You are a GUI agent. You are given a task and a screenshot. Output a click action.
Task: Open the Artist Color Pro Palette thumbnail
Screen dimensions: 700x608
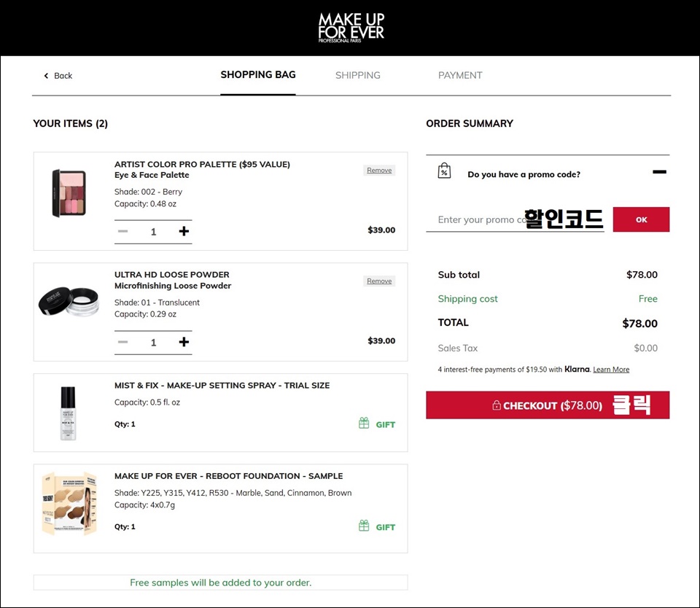(x=69, y=193)
